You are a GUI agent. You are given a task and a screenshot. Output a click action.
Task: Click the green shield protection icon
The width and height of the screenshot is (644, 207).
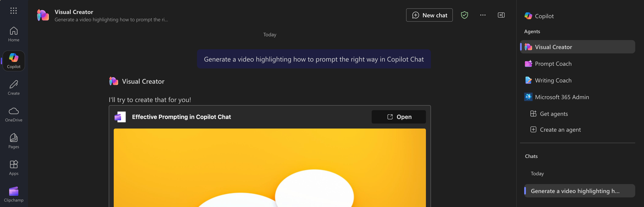(x=464, y=15)
